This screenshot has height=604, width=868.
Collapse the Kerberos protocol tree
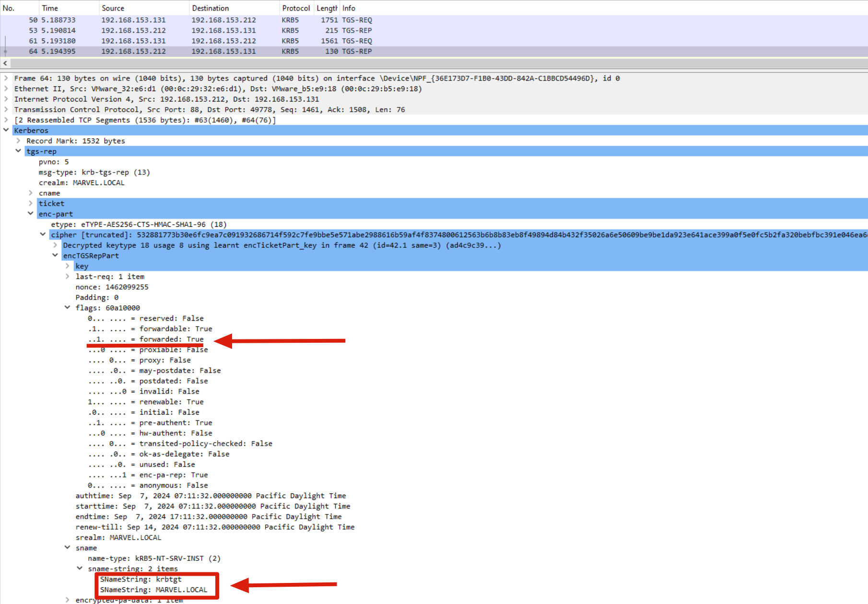pos(6,130)
